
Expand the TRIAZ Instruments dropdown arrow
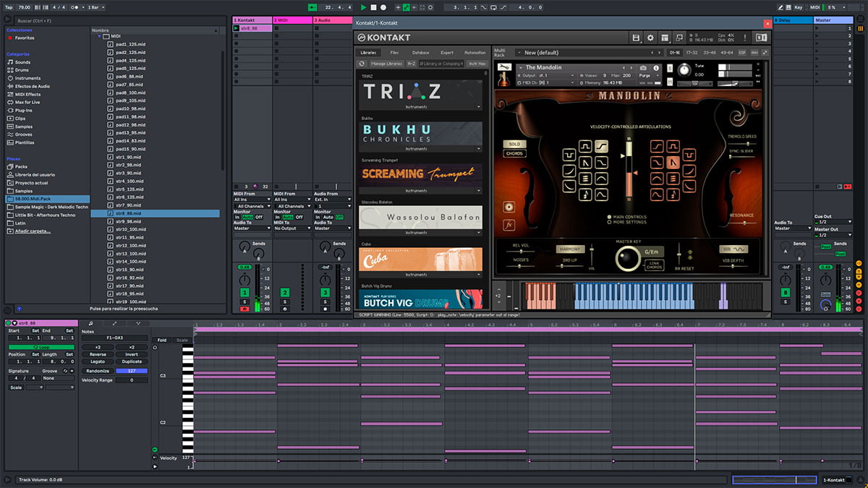[x=478, y=107]
